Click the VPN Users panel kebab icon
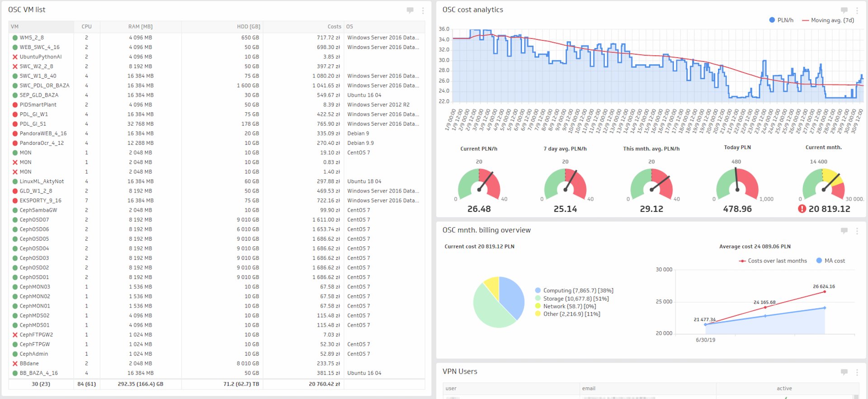The width and height of the screenshot is (868, 399). click(857, 372)
